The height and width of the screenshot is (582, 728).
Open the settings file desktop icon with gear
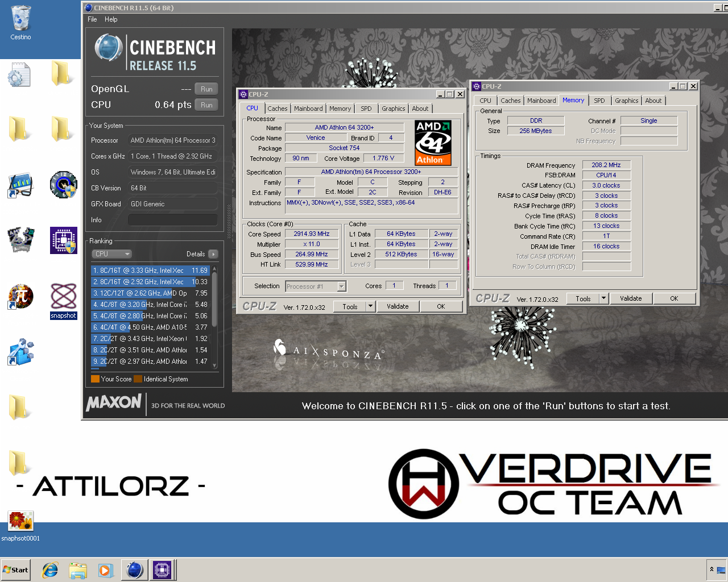click(x=19, y=74)
